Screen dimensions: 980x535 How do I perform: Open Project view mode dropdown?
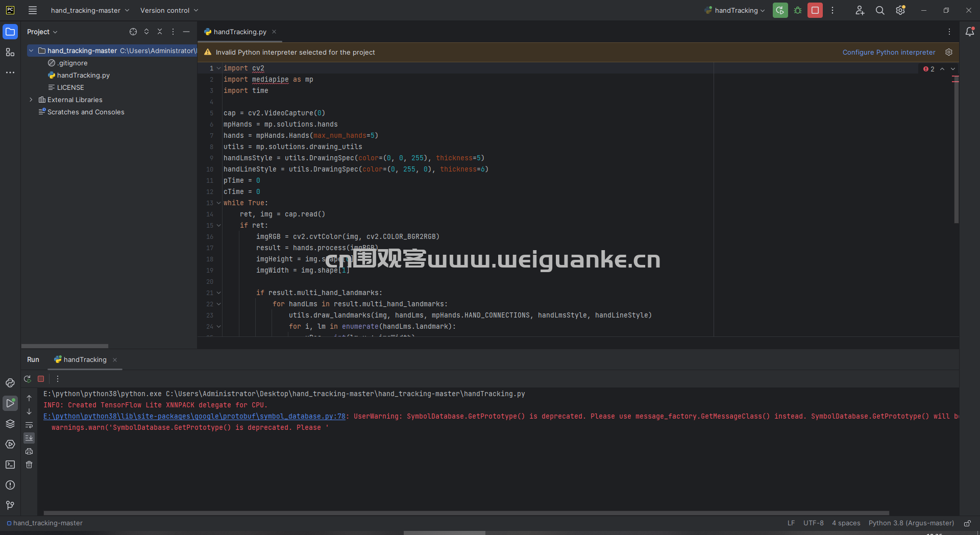point(42,32)
